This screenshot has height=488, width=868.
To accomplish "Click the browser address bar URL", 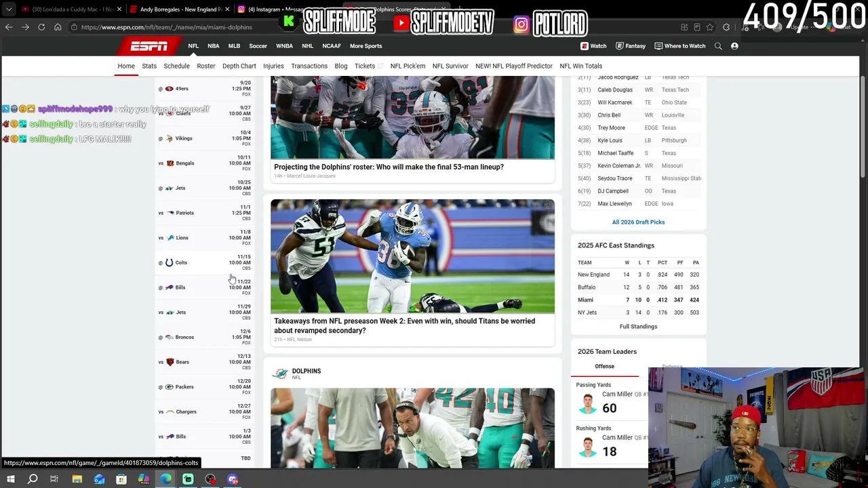I will [167, 27].
